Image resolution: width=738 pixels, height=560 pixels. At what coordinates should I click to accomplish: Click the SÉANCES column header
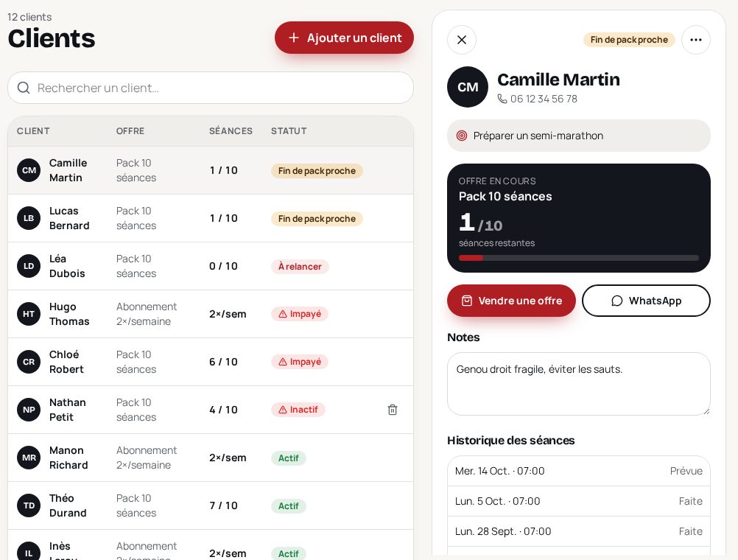point(231,131)
